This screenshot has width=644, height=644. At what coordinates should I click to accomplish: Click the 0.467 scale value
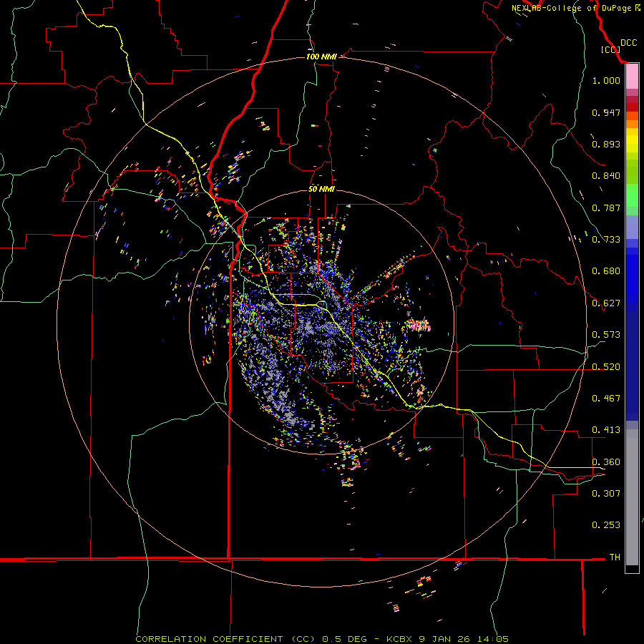606,399
